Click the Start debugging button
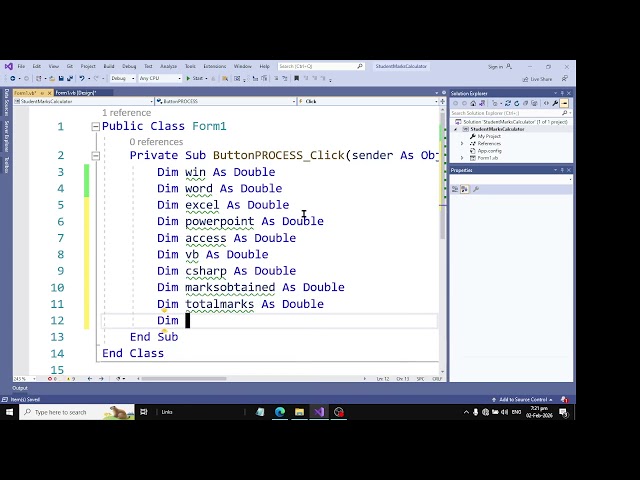The image size is (640, 480). (195, 78)
